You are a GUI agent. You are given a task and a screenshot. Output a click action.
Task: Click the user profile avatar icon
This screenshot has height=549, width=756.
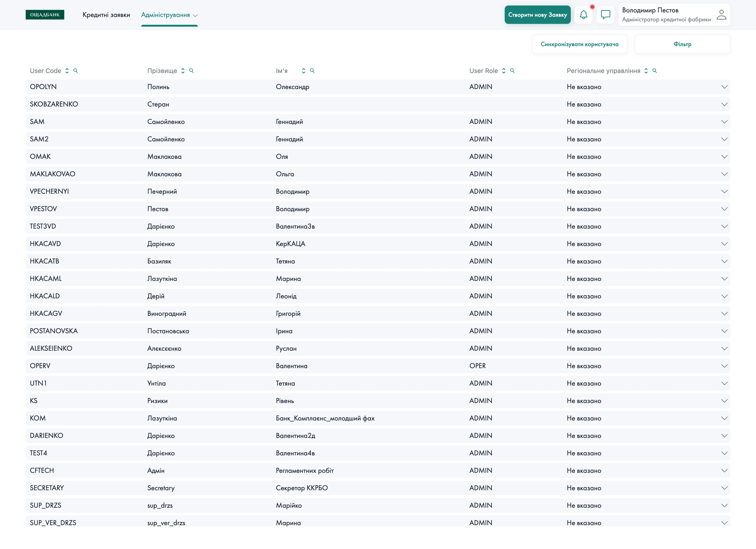(721, 15)
